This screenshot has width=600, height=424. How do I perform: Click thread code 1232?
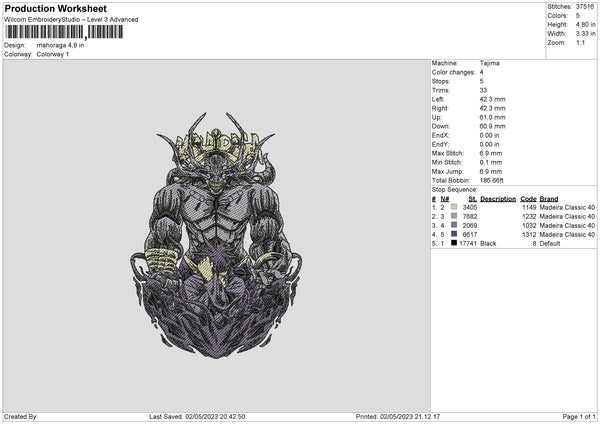[x=529, y=216]
